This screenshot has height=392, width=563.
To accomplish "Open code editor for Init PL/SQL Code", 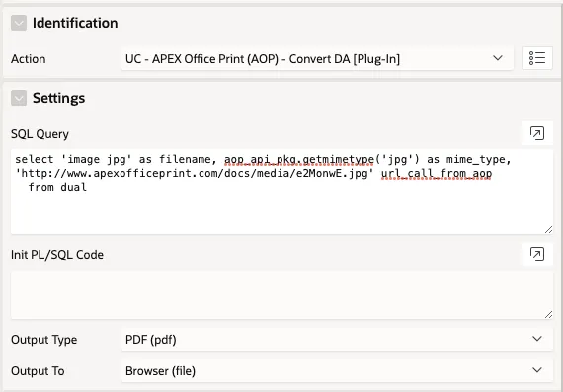I will [536, 254].
